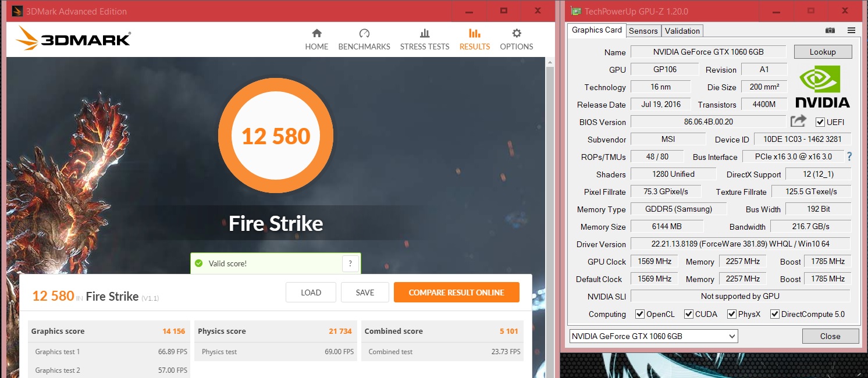The width and height of the screenshot is (868, 378).
Task: Toggle the DirectCompute 5.0 checkbox
Action: tap(775, 314)
